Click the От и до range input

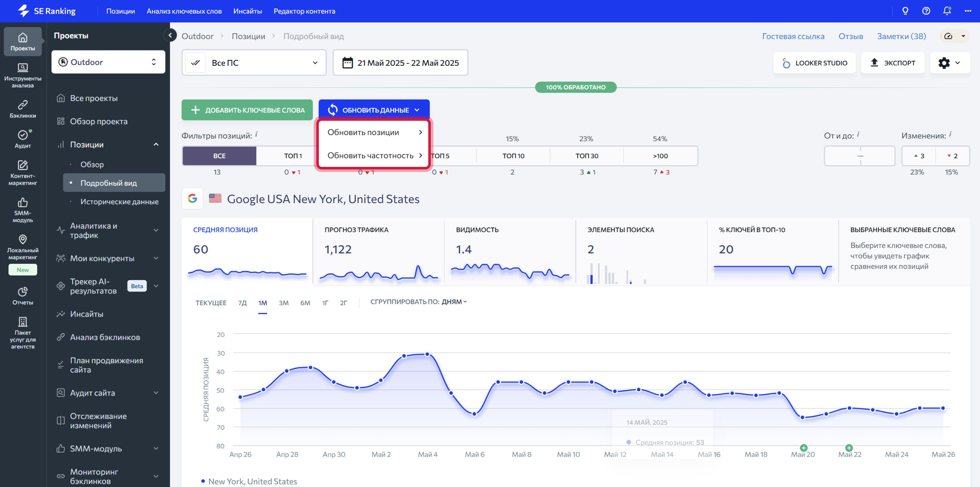[x=859, y=156]
